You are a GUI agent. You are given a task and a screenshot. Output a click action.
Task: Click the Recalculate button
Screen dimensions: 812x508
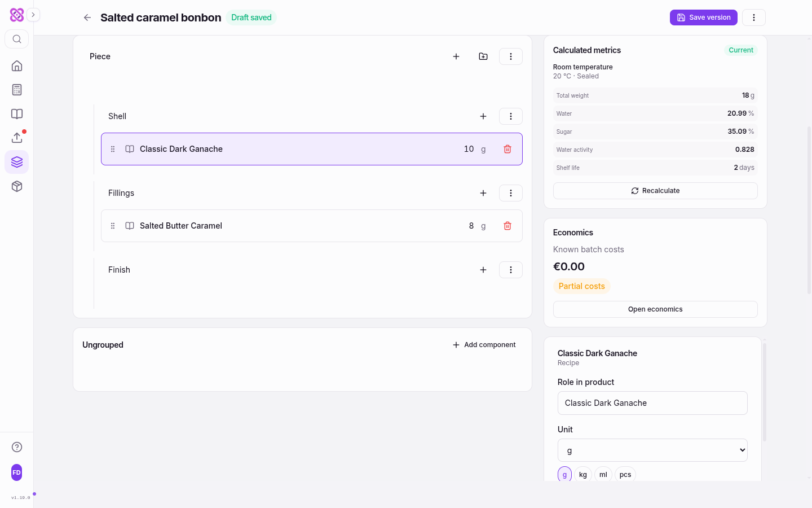pyautogui.click(x=655, y=191)
